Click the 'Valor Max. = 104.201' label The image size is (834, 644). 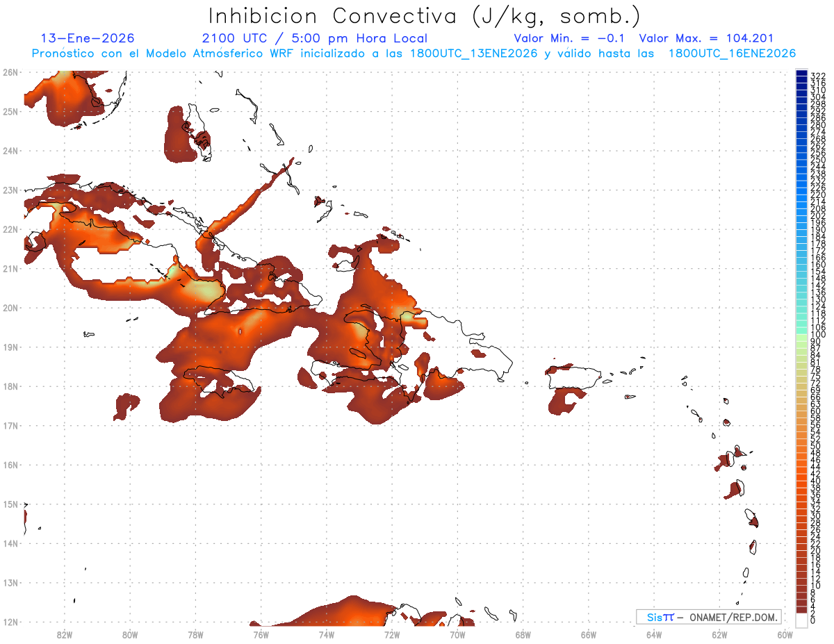[x=706, y=38]
